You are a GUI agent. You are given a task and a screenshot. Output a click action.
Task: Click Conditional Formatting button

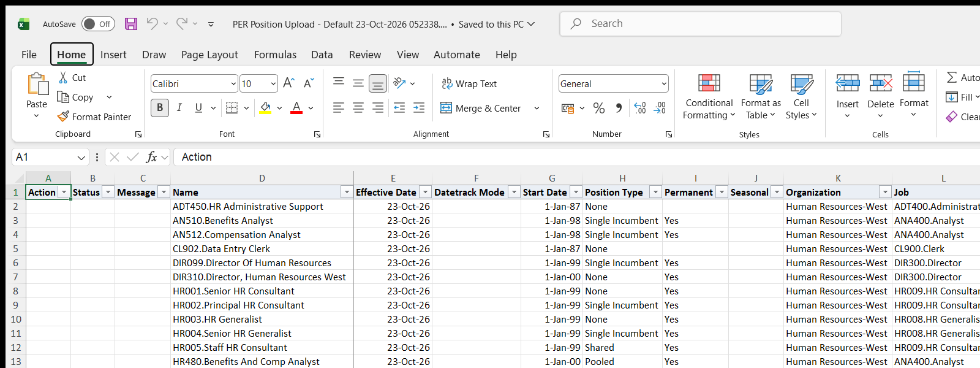[x=709, y=97]
